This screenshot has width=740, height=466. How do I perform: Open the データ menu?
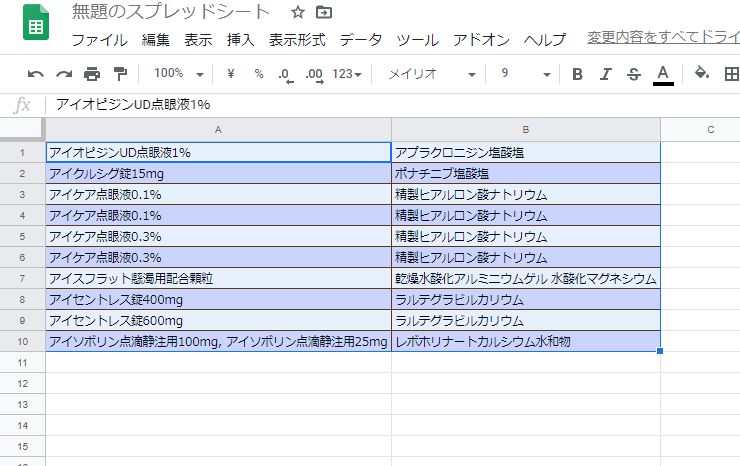361,40
